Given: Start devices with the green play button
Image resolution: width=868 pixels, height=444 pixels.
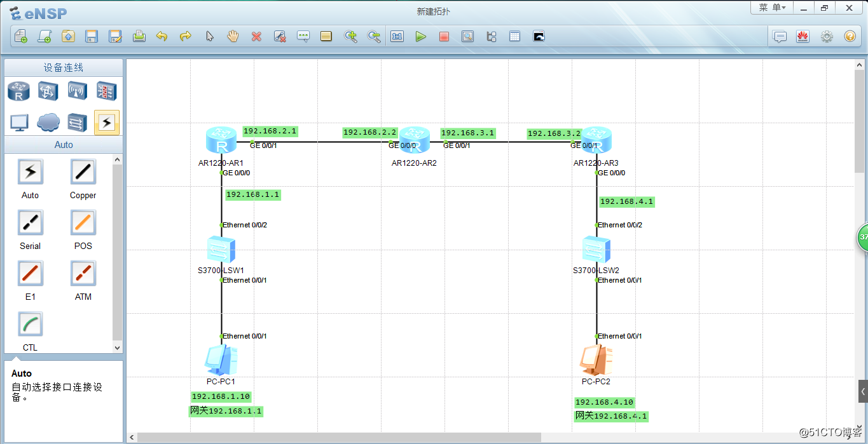Looking at the screenshot, I should click(x=420, y=36).
